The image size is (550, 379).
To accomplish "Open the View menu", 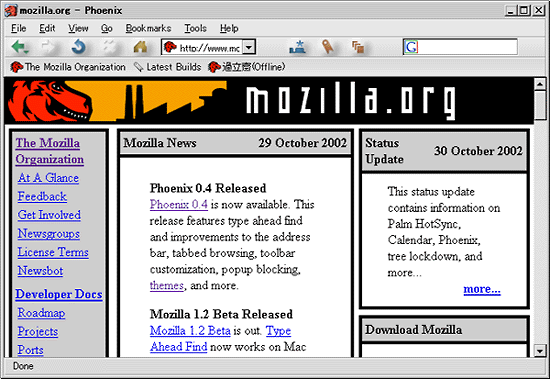I will tap(78, 28).
